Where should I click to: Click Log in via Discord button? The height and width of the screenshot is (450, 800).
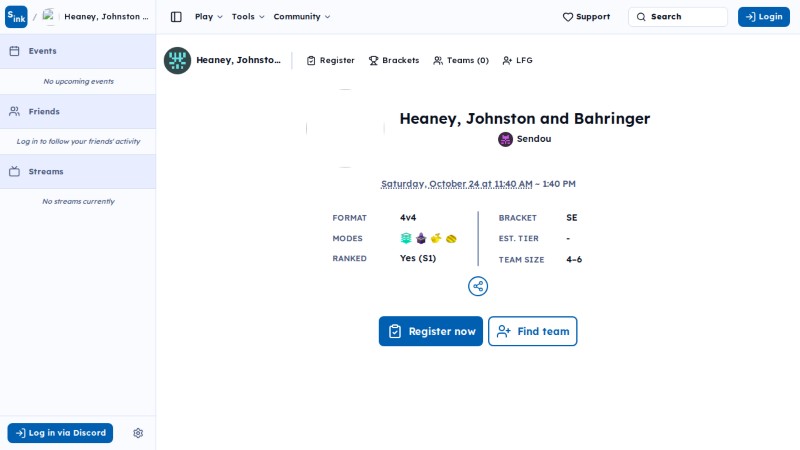[60, 433]
